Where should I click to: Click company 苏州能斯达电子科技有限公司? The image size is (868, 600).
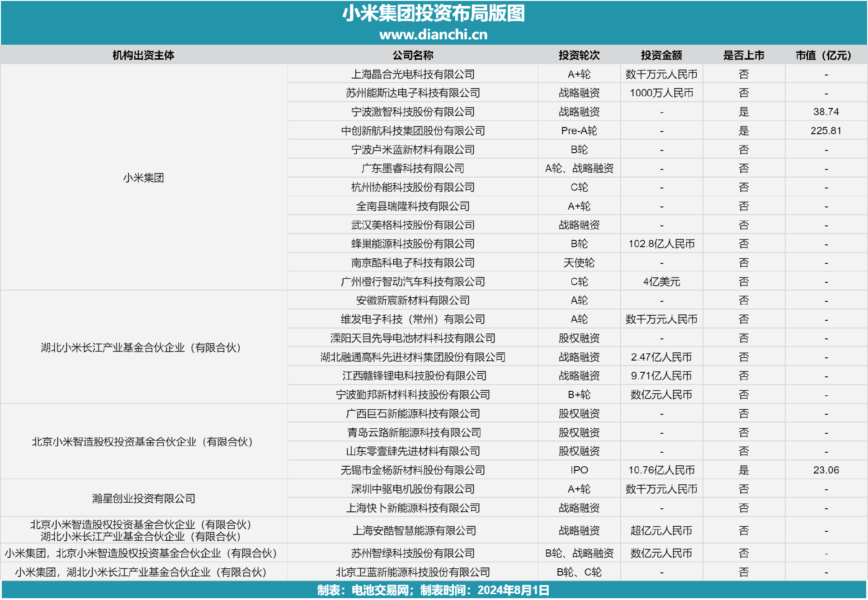pos(413,93)
